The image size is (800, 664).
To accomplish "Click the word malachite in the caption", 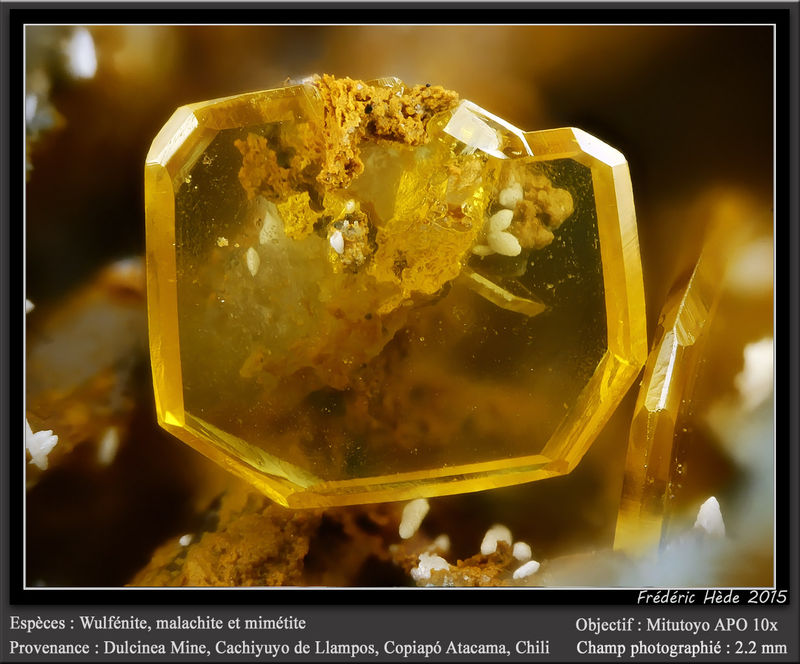I will point(192,623).
